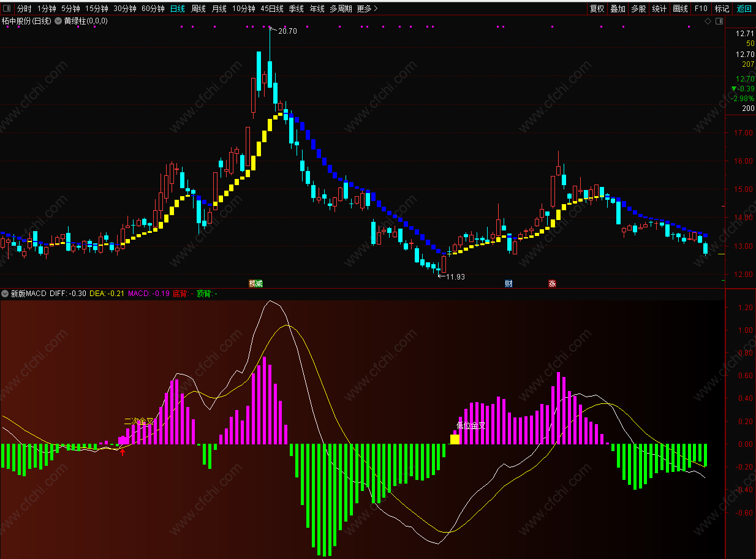Image resolution: width=756 pixels, height=559 pixels.
Task: Click the 顶背 indicator label
Action: tap(207, 294)
